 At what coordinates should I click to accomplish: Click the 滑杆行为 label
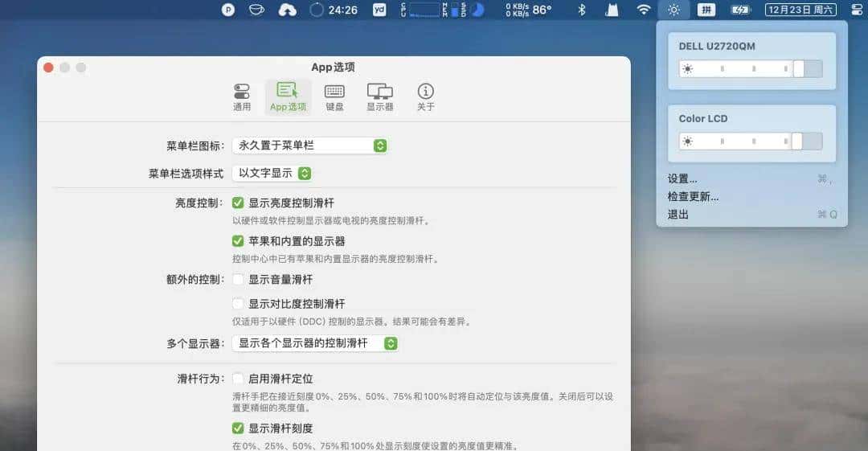tap(200, 379)
